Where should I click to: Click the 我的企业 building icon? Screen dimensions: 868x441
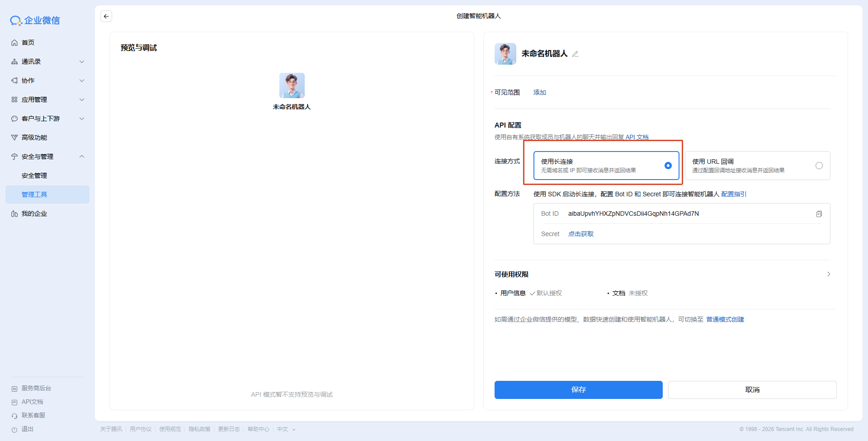(x=14, y=213)
